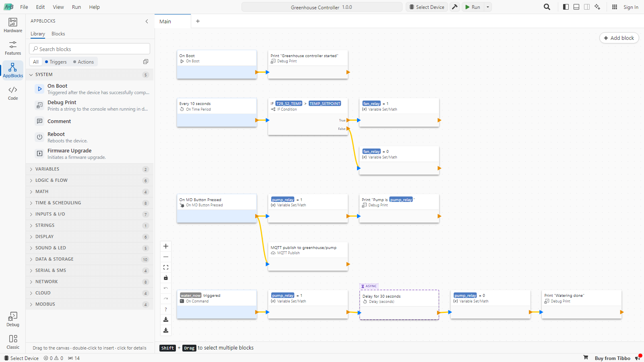Expand the VARIABLES category

[x=89, y=169]
